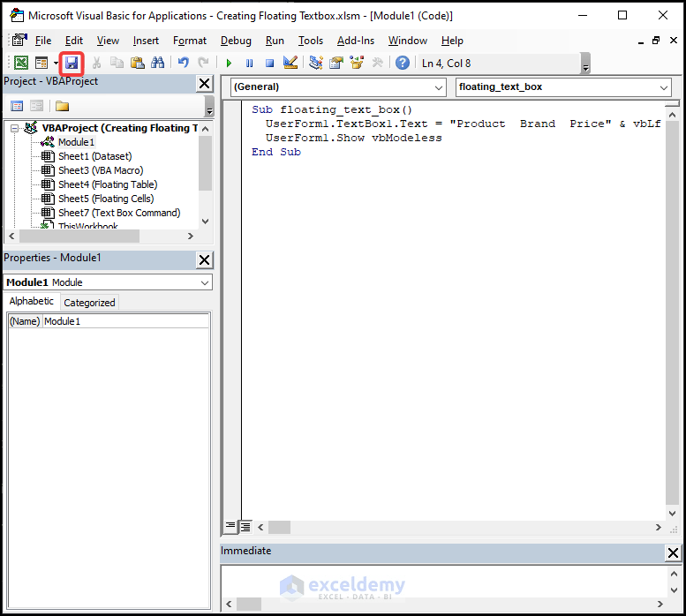Image resolution: width=686 pixels, height=616 pixels.
Task: Click the (Name) property value field
Action: click(x=125, y=321)
